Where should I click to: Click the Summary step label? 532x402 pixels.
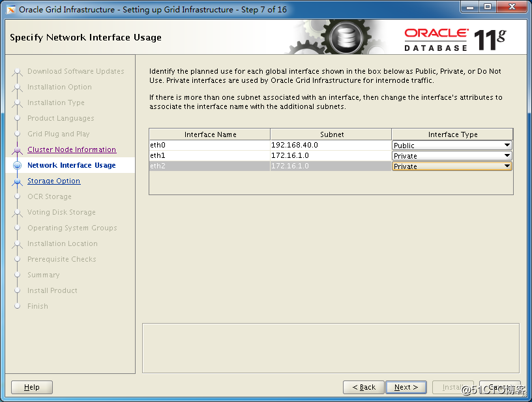tap(44, 275)
